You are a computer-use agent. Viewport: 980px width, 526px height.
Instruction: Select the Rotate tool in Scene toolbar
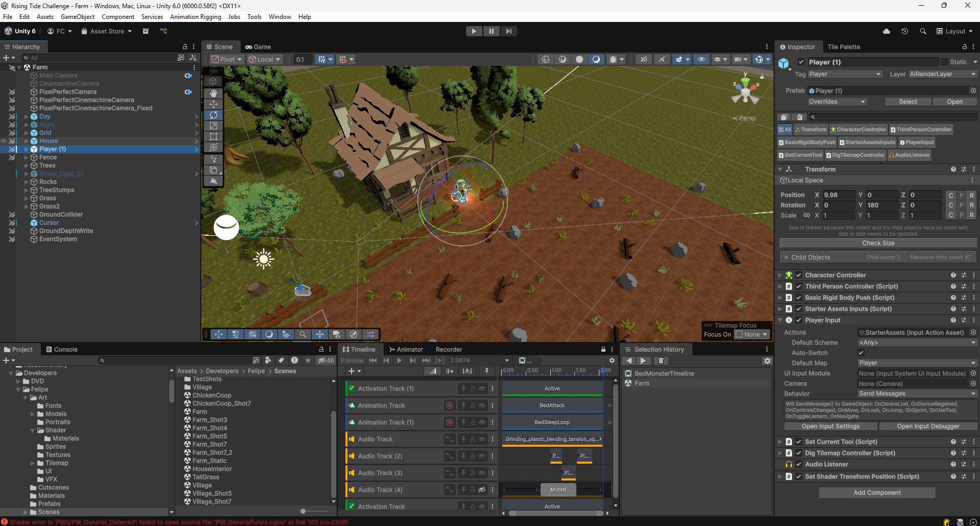[x=214, y=115]
